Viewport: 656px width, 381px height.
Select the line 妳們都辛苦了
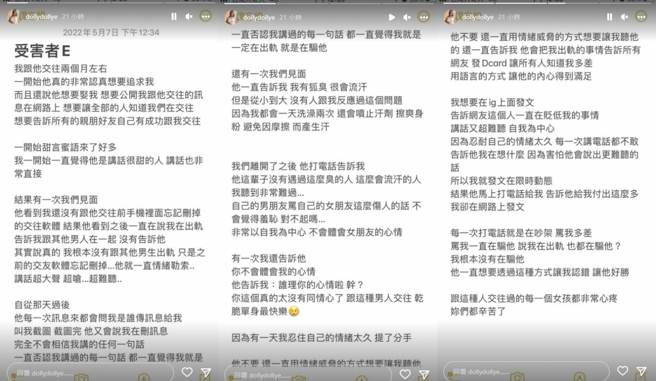point(478,312)
